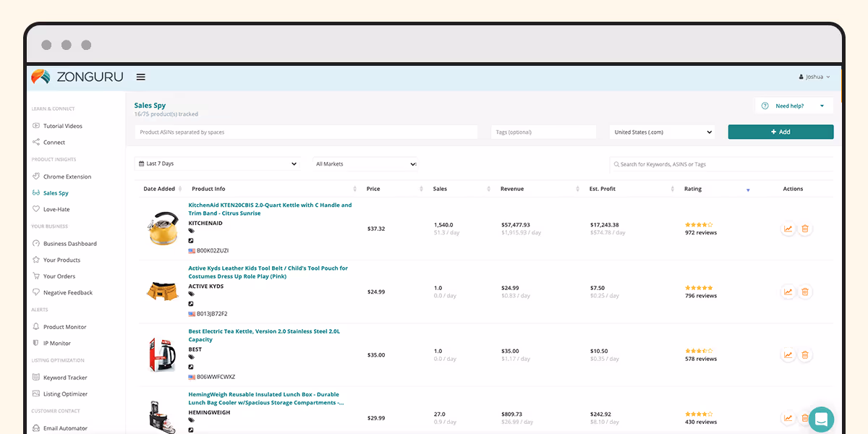This screenshot has width=868, height=434.
Task: Click the IP Monitor shield icon
Action: [x=36, y=344]
